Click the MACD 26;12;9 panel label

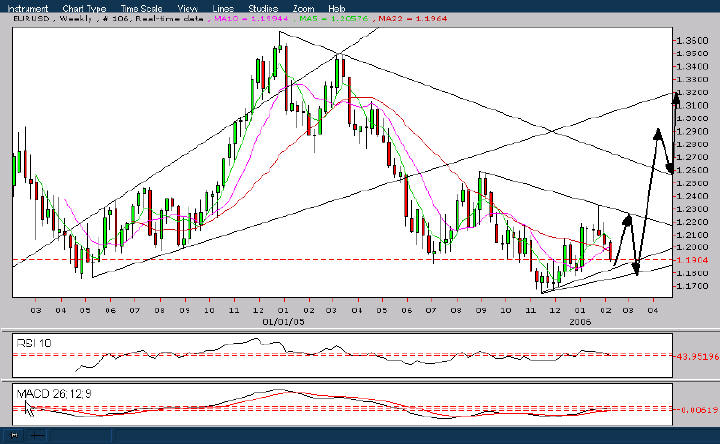pos(54,393)
